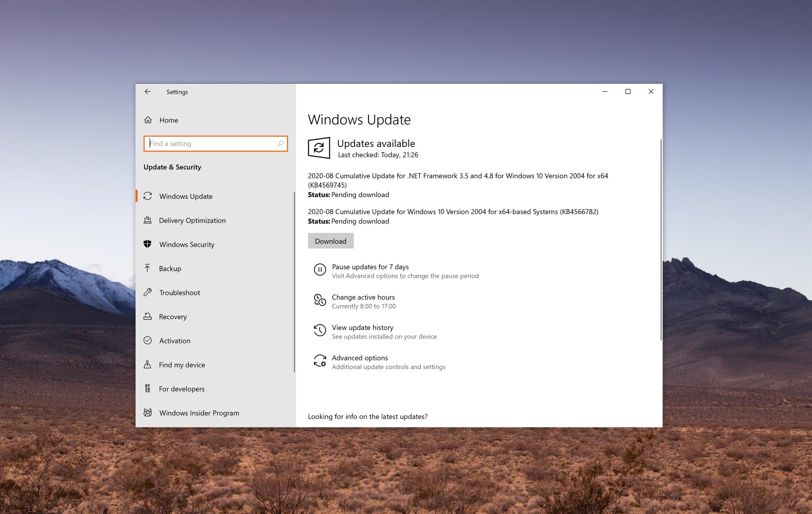The height and width of the screenshot is (514, 812).
Task: Open the Backup settings page
Action: click(x=215, y=268)
